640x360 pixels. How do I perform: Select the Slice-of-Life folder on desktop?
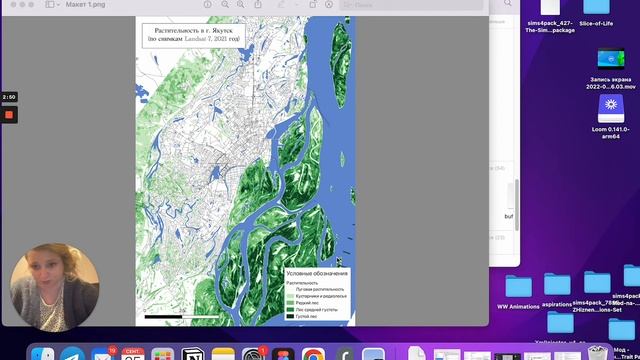click(x=596, y=13)
